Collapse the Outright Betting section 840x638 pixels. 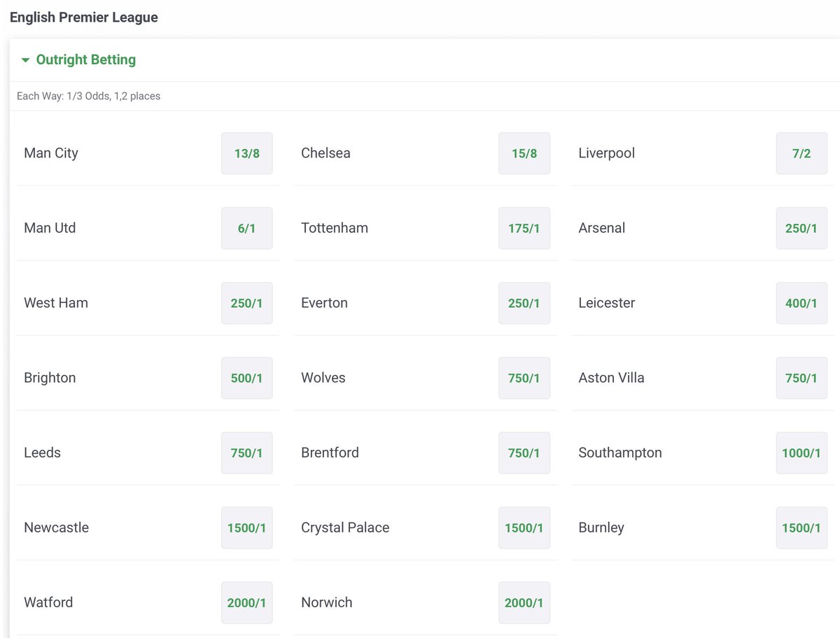click(78, 60)
